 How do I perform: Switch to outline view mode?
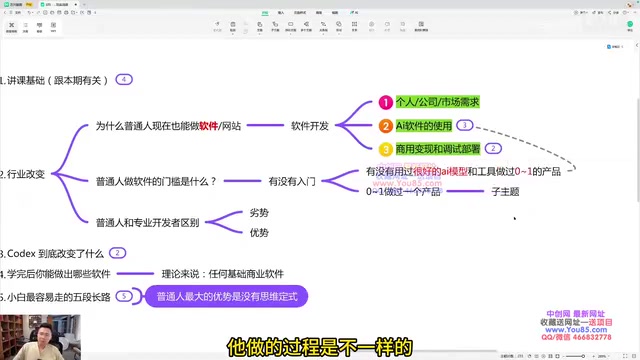(x=25, y=27)
